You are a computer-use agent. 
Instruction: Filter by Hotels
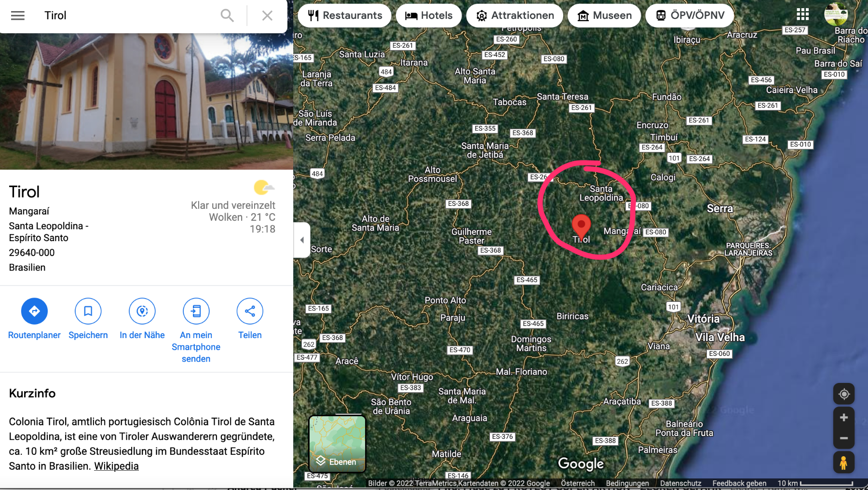(x=429, y=15)
